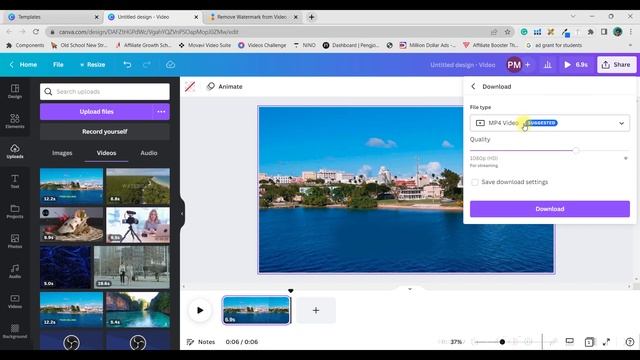Select the 28.8s street video thumbnail
Screen dimensions: 640x360
132,267
